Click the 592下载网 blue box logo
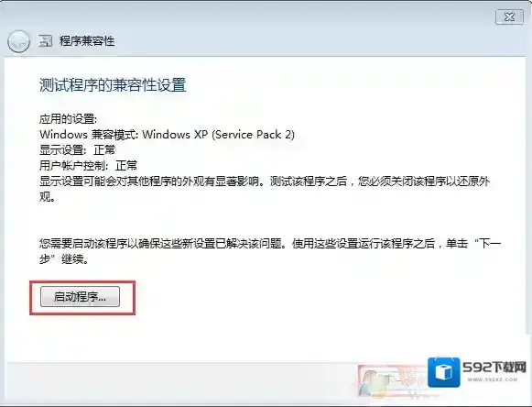532x407 pixels. click(x=444, y=372)
